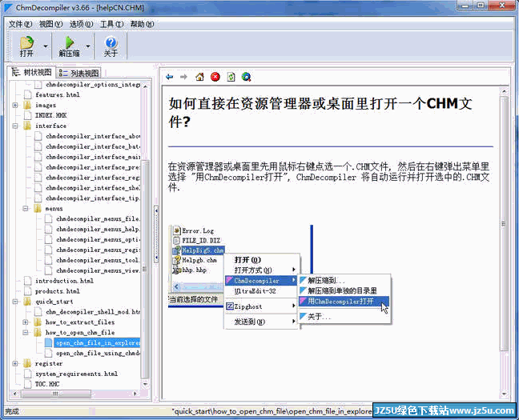Select chmdecompiler_menus_view item
Image resolution: width=519 pixels, height=420 pixels.
[98, 270]
